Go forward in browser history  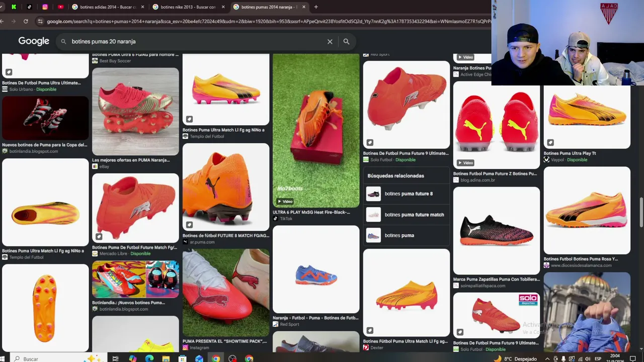coord(13,21)
